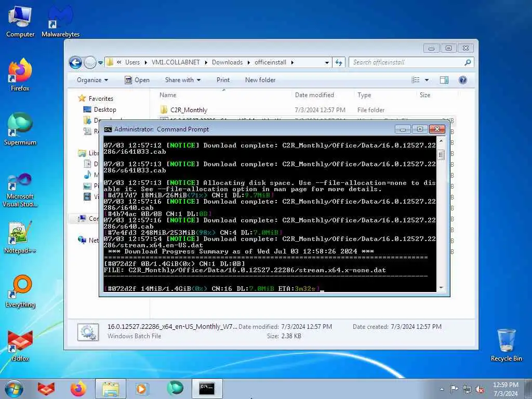
Task: Open the recent locations dropdown arrow
Action: point(100,63)
